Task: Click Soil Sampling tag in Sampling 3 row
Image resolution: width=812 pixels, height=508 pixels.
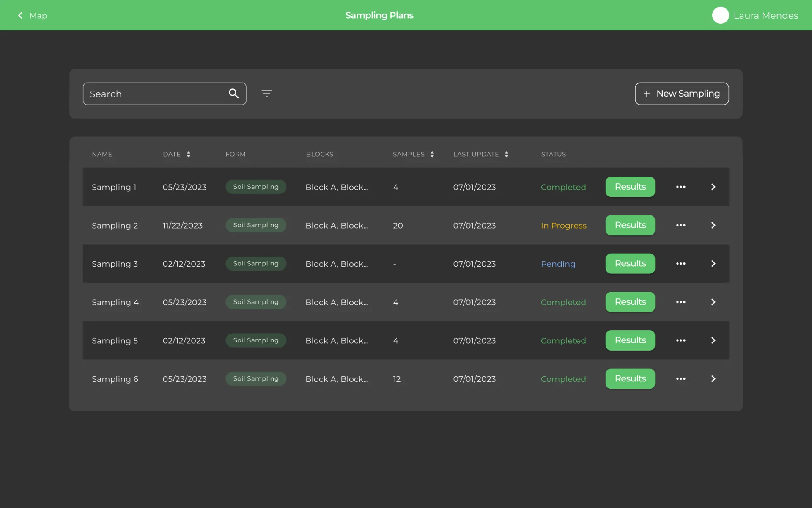Action: point(256,264)
